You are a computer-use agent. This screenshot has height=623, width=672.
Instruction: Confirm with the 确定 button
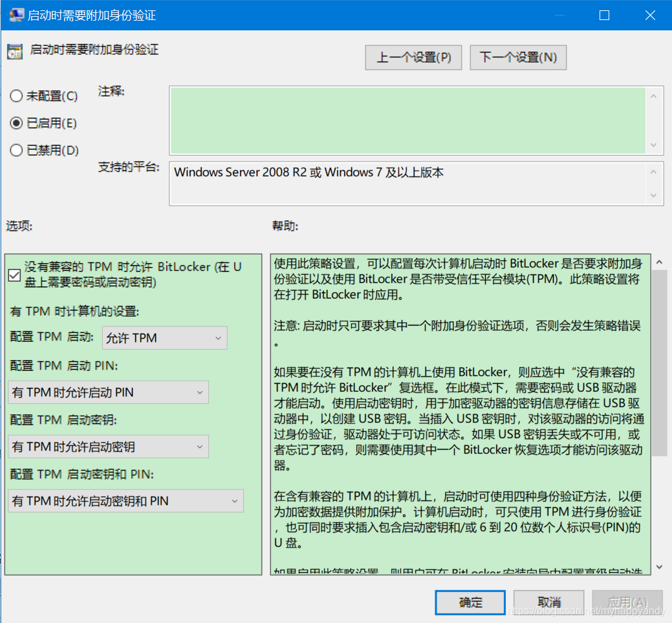click(x=470, y=602)
